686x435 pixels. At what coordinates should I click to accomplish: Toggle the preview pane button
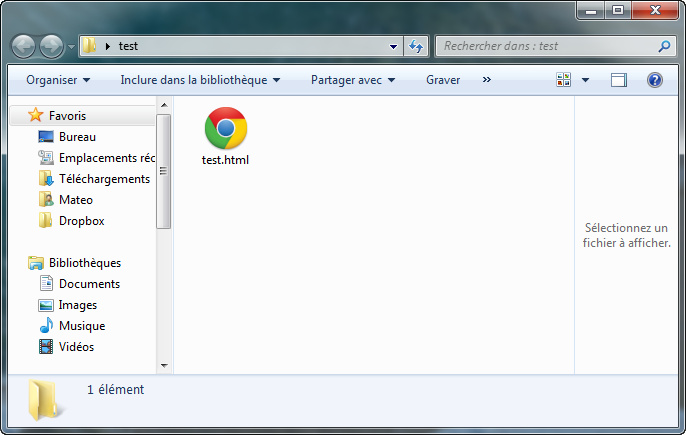619,80
